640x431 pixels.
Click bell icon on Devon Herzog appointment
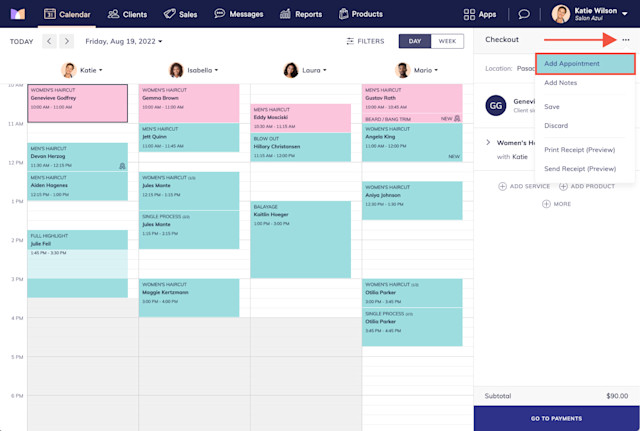(x=122, y=166)
